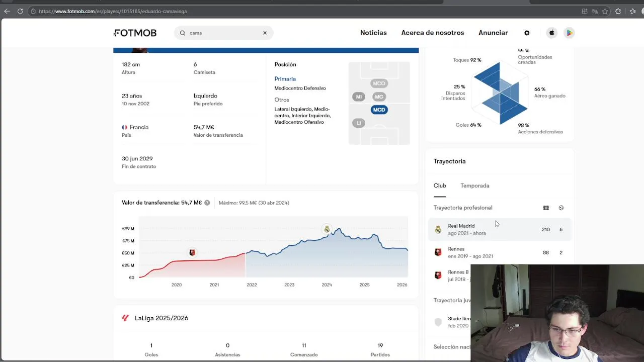Select the MCD position badge

[x=379, y=110]
